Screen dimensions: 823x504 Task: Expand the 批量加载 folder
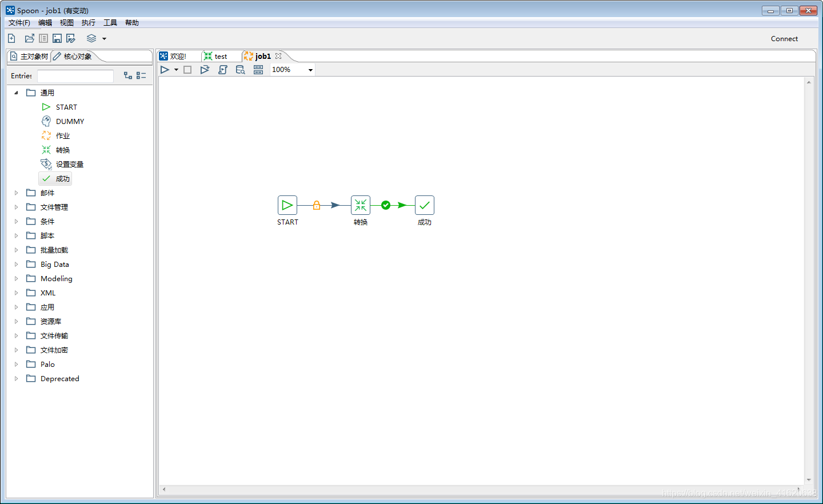[16, 250]
